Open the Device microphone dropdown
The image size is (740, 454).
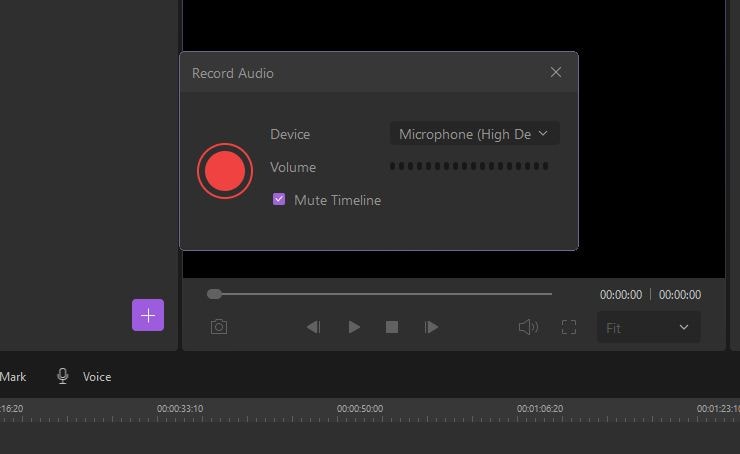[474, 134]
